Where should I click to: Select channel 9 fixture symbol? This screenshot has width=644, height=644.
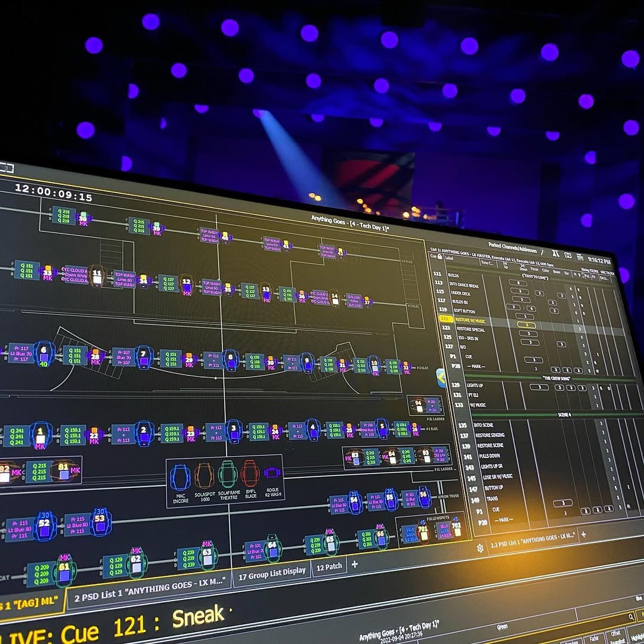coord(307,363)
